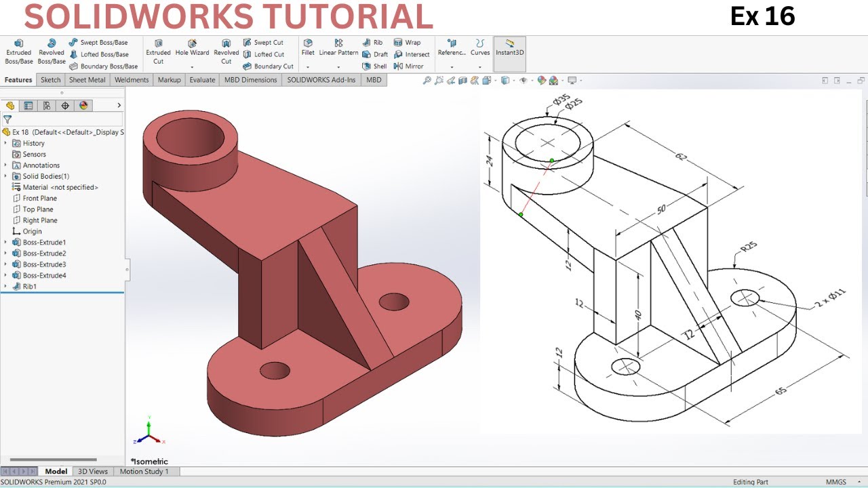Click the feature tree horizontal scrollbar
The image size is (868, 488).
53,460
